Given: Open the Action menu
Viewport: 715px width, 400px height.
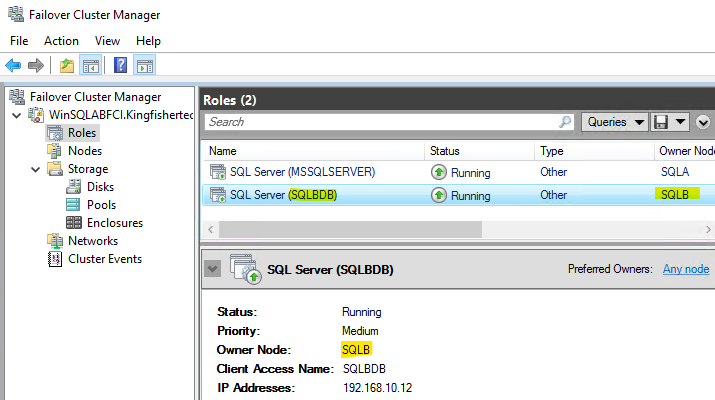Looking at the screenshot, I should click(61, 41).
